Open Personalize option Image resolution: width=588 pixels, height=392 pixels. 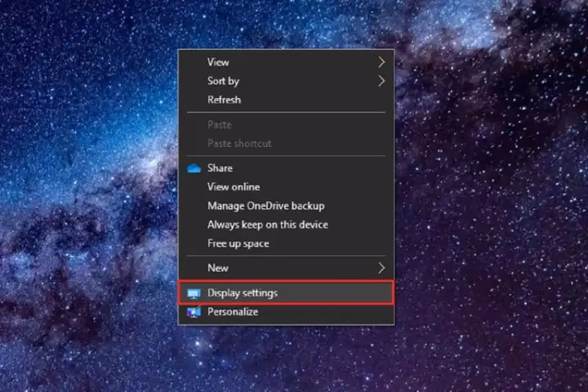pyautogui.click(x=286, y=312)
